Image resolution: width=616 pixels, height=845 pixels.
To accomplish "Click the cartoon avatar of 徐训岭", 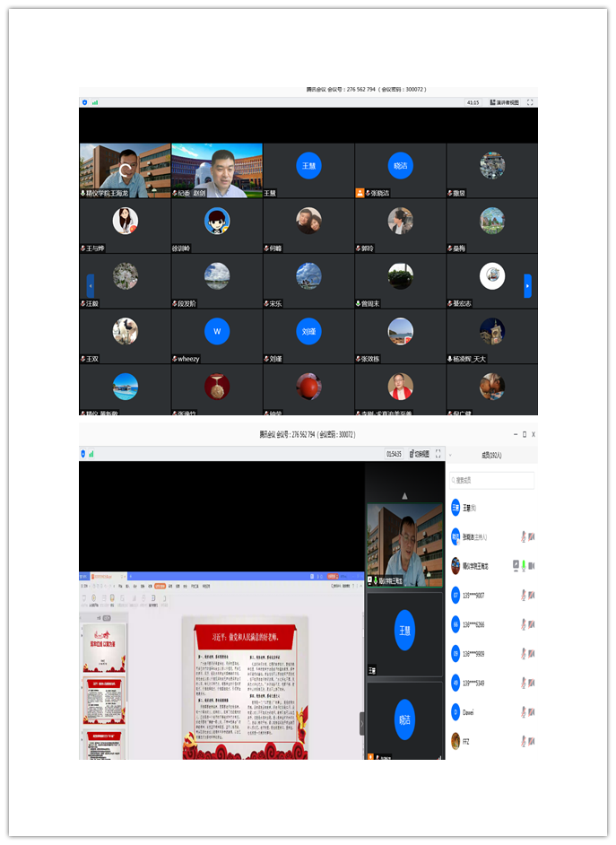I will point(217,221).
